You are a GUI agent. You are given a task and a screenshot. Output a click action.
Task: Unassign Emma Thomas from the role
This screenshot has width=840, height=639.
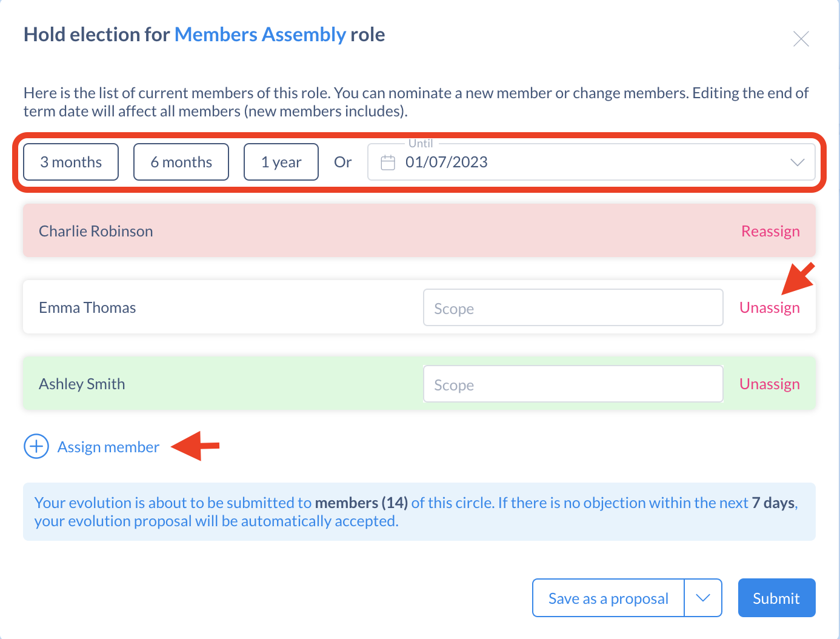770,307
